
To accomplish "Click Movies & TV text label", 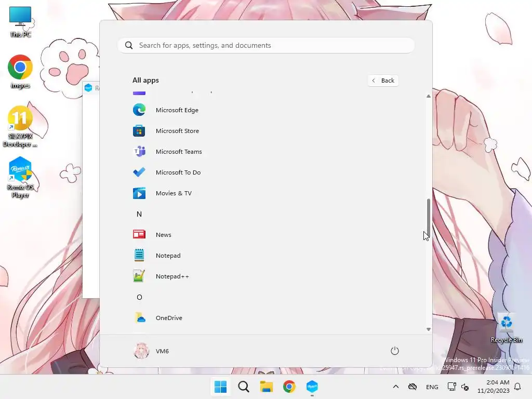I will 174,193.
